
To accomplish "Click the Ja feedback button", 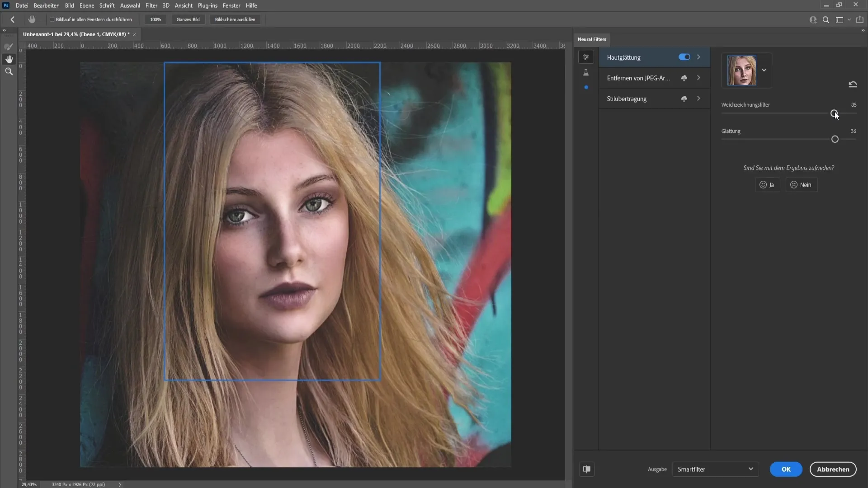I will pyautogui.click(x=767, y=185).
